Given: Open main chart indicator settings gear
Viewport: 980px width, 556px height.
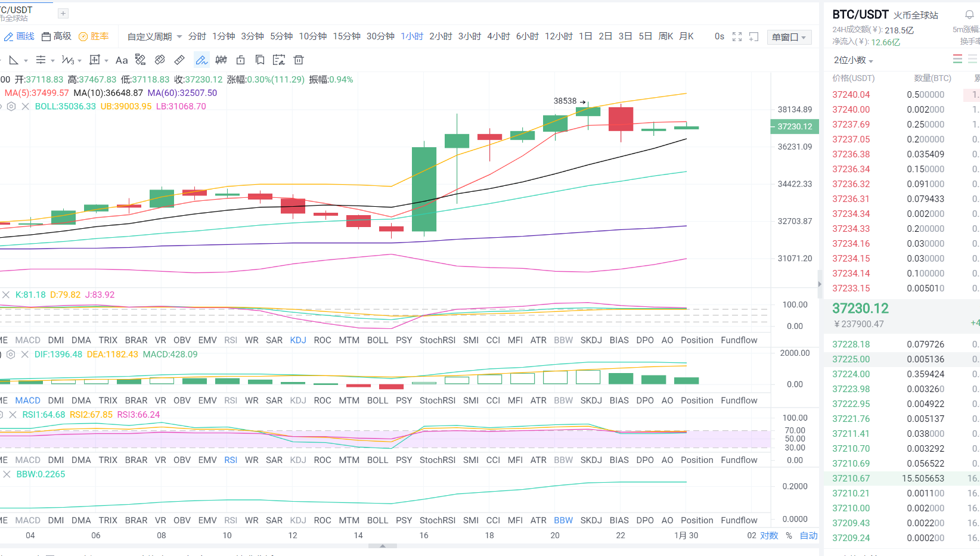Looking at the screenshot, I should pyautogui.click(x=11, y=107).
